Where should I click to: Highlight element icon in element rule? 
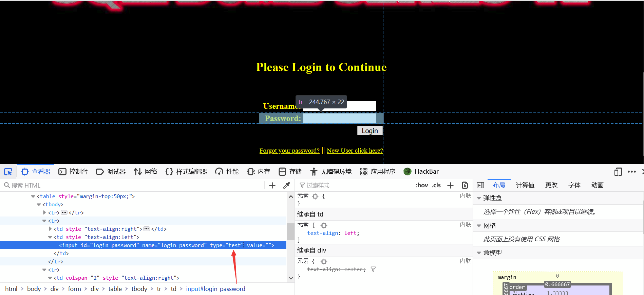(315, 196)
